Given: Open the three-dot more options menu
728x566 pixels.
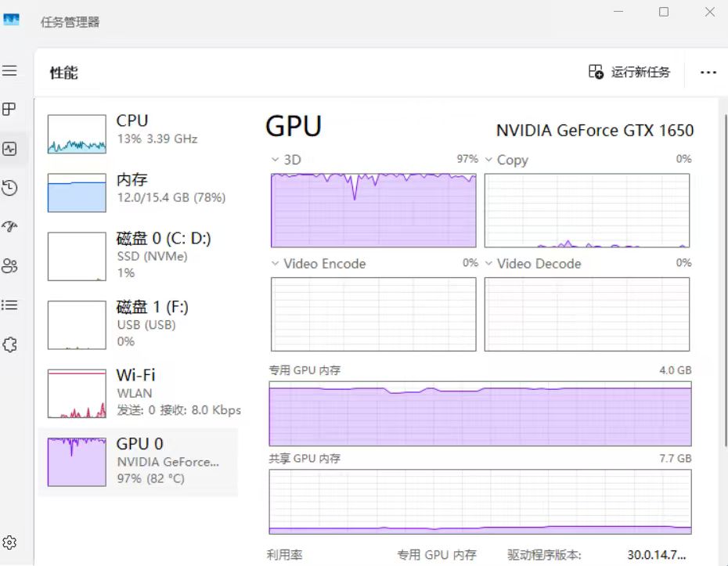Looking at the screenshot, I should click(x=708, y=73).
